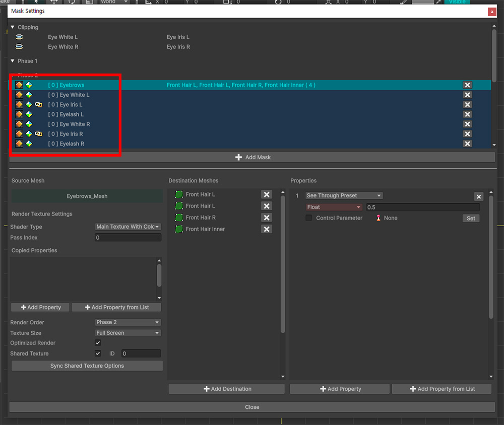Click the mask list vertical scrollbar

click(494, 55)
